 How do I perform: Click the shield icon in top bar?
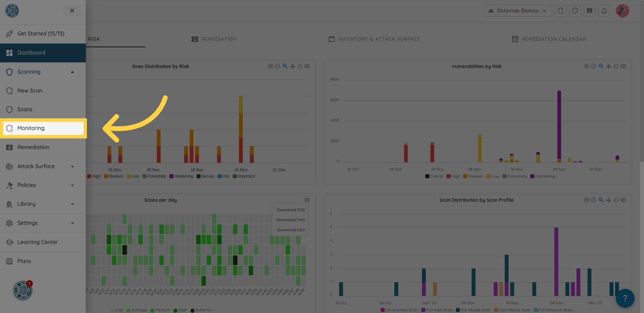click(x=575, y=11)
